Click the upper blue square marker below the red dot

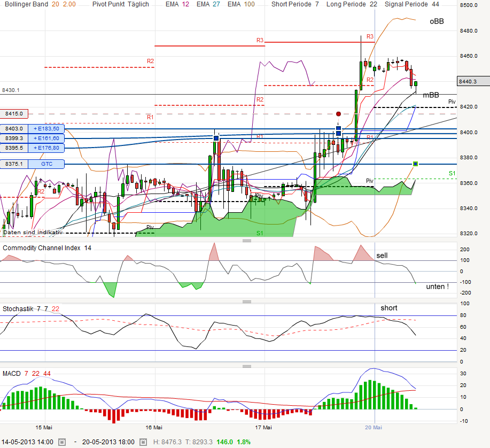click(x=338, y=128)
